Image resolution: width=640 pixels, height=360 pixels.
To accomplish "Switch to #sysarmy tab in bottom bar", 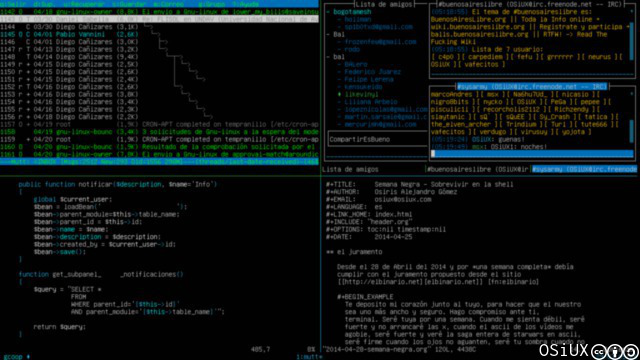I will [x=584, y=169].
